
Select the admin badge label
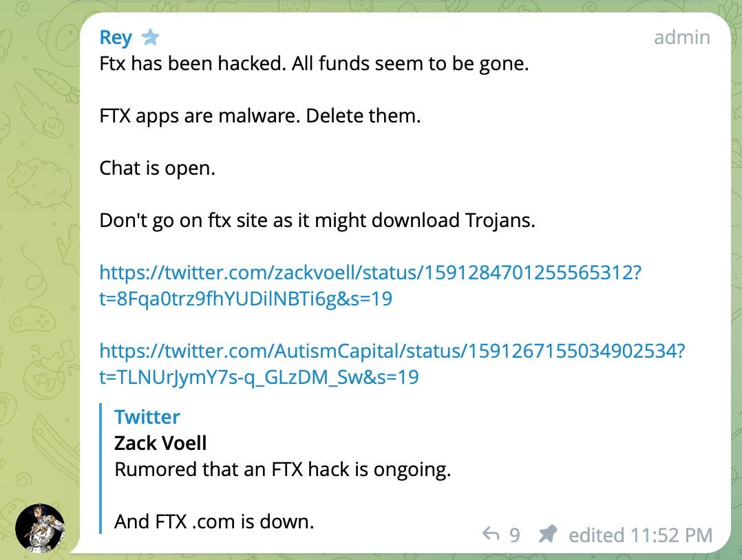(682, 37)
